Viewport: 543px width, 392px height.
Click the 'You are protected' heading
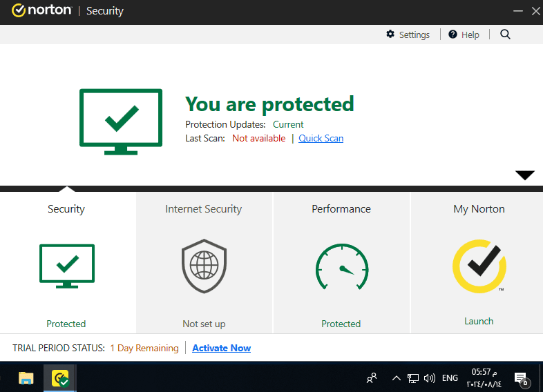click(269, 104)
